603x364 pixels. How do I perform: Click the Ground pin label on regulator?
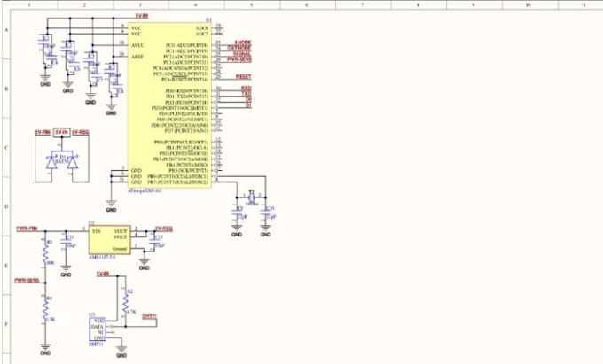click(x=120, y=249)
